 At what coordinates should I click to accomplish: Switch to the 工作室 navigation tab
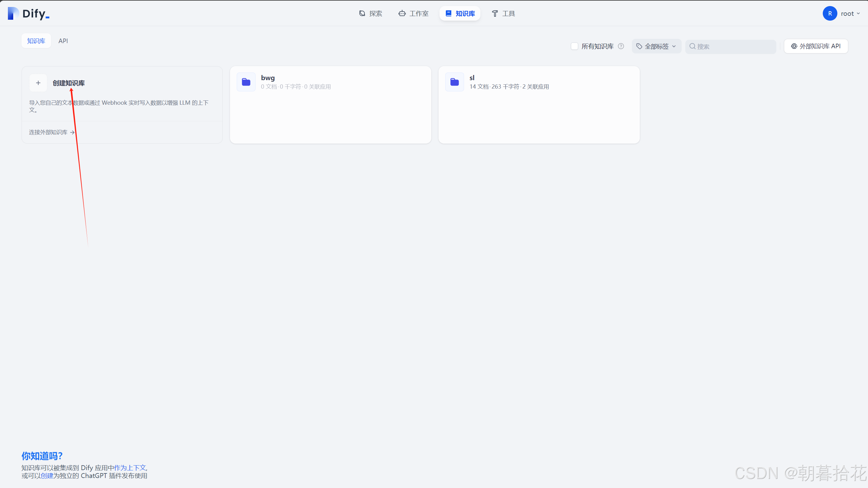pyautogui.click(x=413, y=13)
